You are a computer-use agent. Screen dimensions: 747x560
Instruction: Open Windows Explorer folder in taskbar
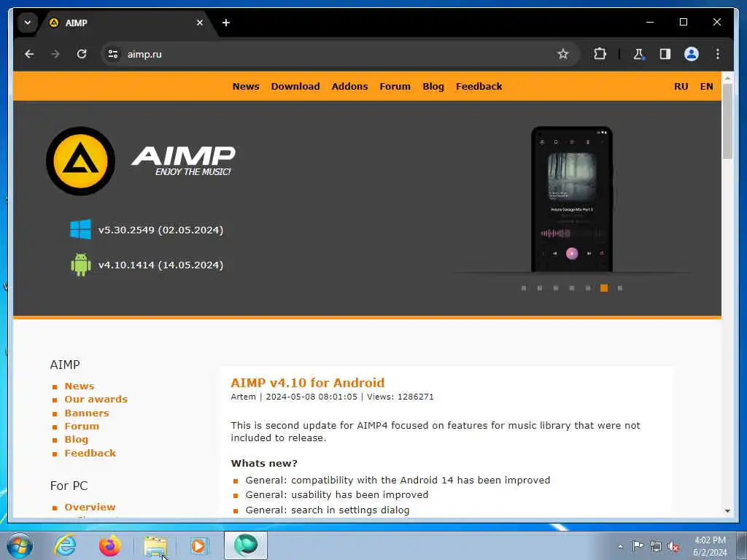coord(155,545)
